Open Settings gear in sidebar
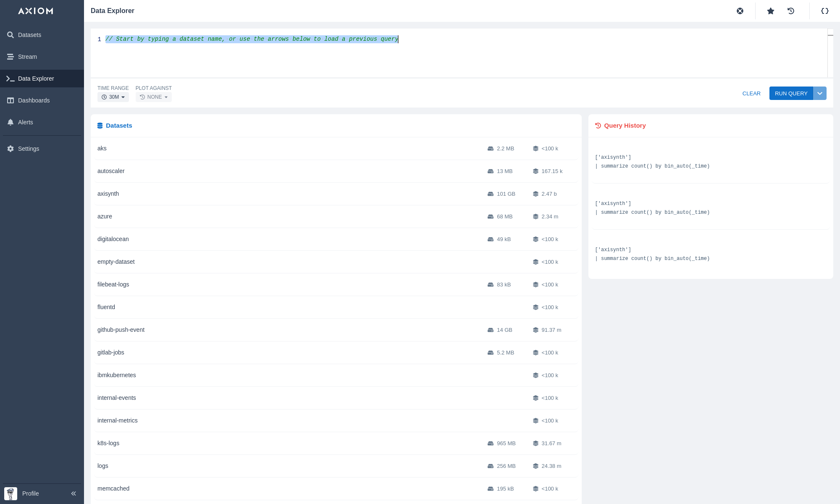This screenshot has height=504, width=840. [29, 149]
